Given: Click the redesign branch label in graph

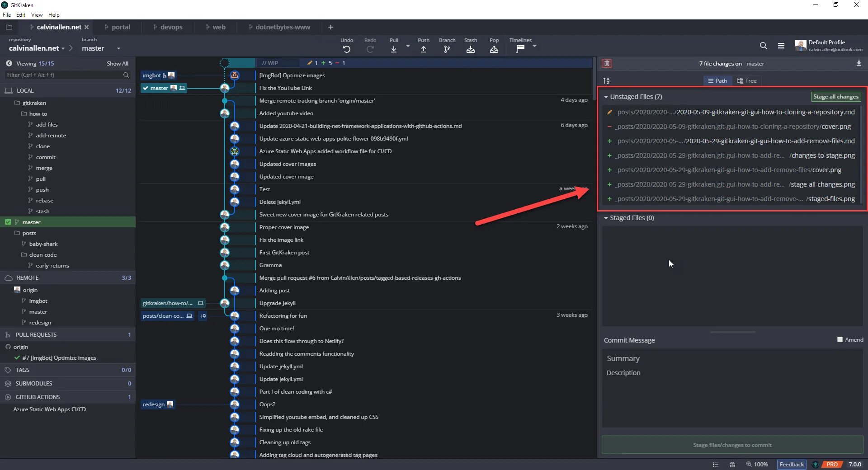Looking at the screenshot, I should pyautogui.click(x=158, y=404).
